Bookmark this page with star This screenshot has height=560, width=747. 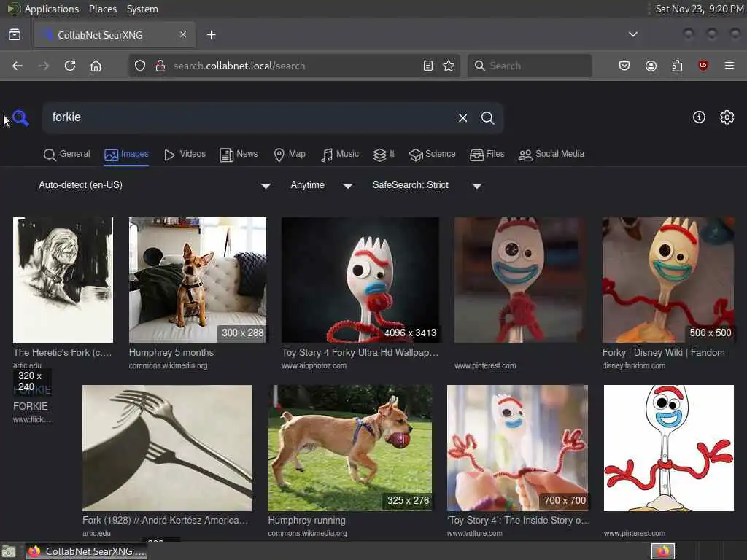(449, 66)
